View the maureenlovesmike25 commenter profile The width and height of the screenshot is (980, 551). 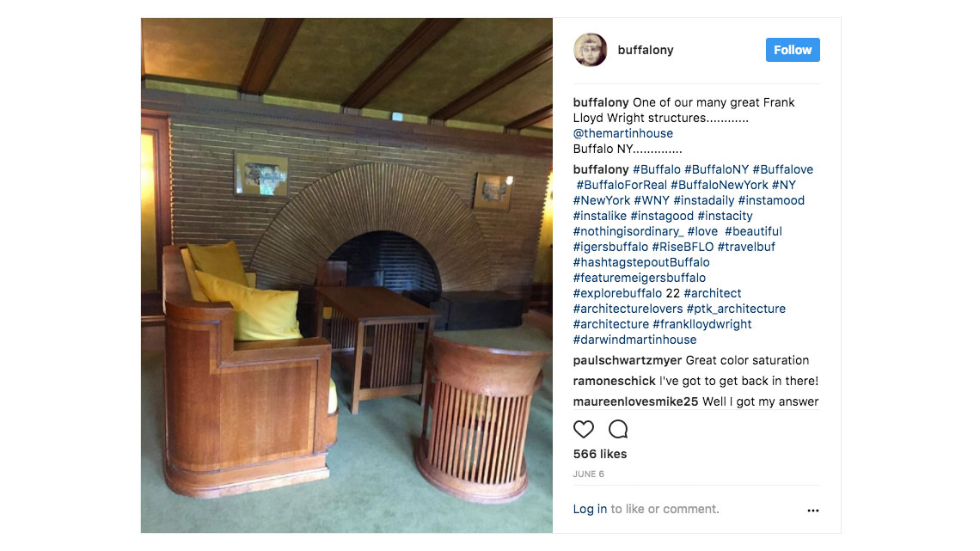click(635, 401)
